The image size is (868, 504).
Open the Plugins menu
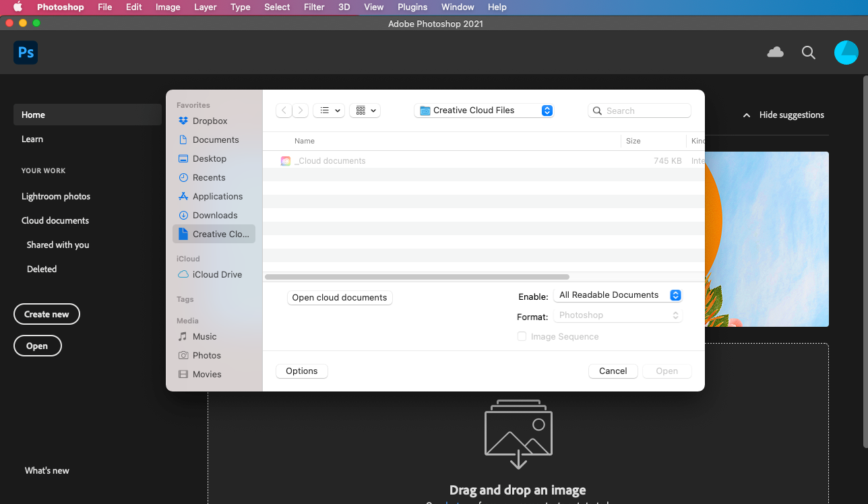click(412, 7)
